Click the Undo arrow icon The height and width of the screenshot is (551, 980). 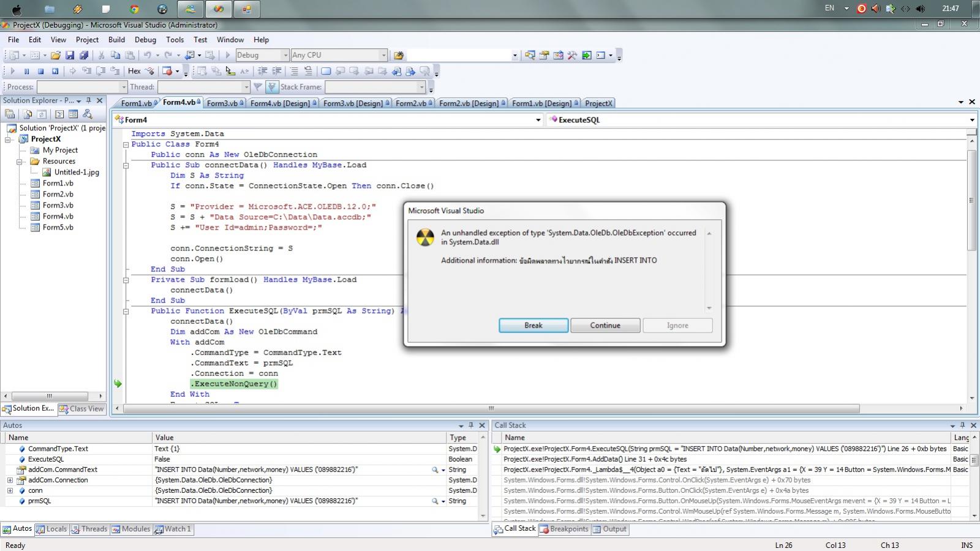[x=147, y=55]
